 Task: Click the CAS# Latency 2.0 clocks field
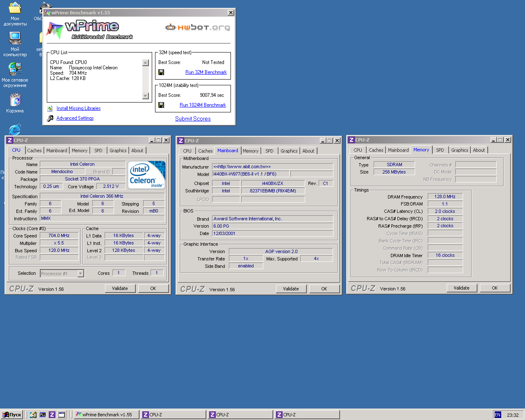tap(445, 211)
